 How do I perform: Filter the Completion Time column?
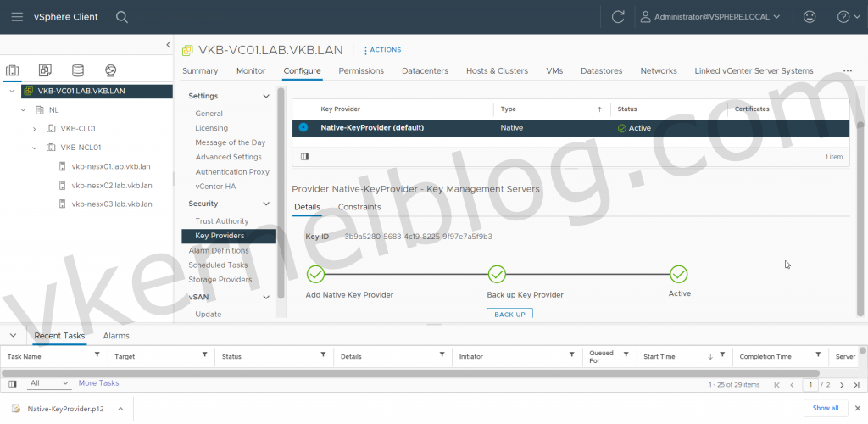(x=818, y=354)
